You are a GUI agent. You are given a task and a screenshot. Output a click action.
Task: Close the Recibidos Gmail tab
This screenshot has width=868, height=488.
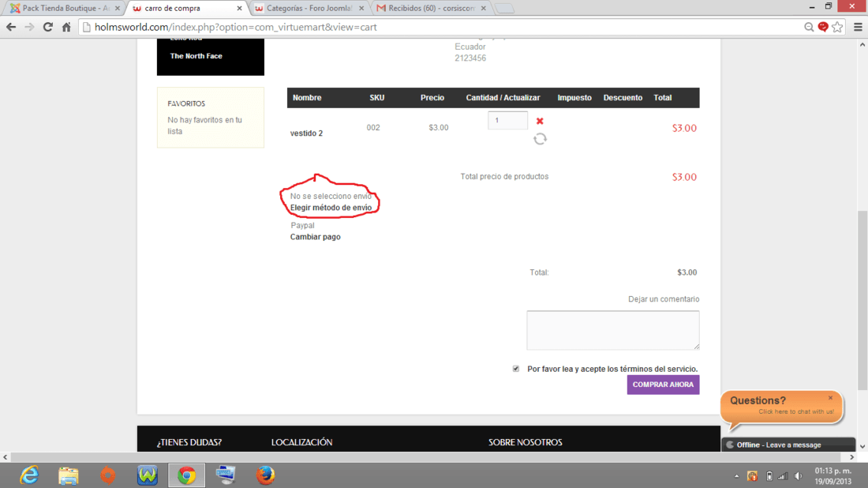point(483,9)
